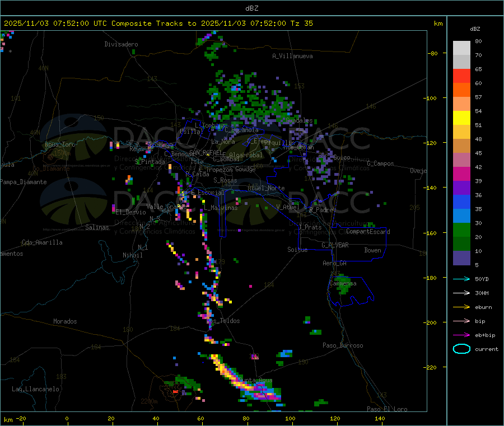
Task: Pick the light gray top dBZ swatch
Action: [461, 48]
